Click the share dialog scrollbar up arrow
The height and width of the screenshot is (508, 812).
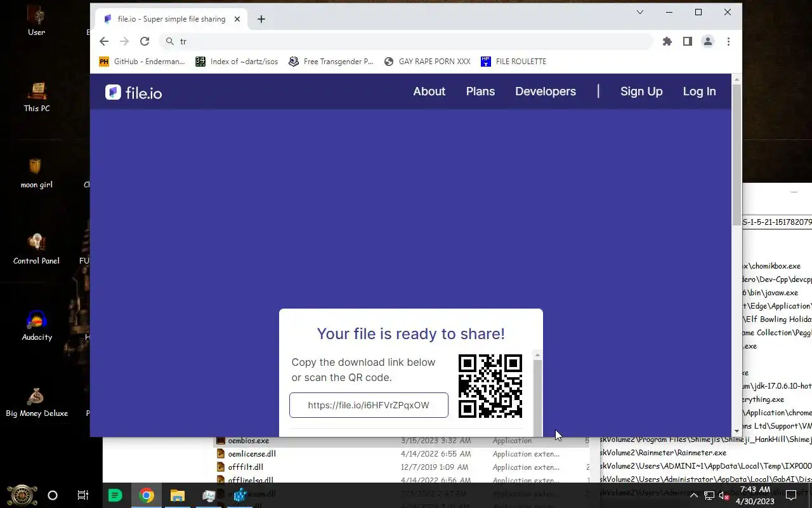click(537, 356)
